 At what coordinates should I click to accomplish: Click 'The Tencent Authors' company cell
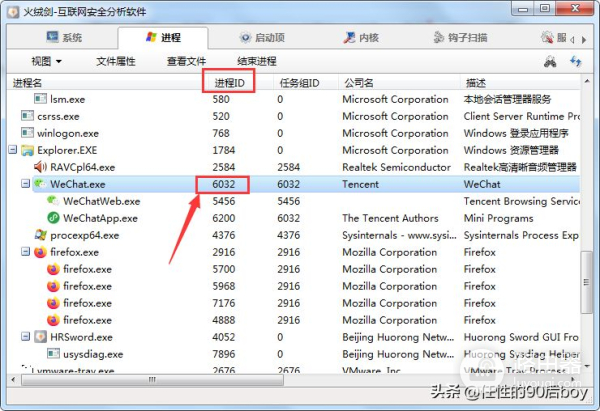[390, 218]
